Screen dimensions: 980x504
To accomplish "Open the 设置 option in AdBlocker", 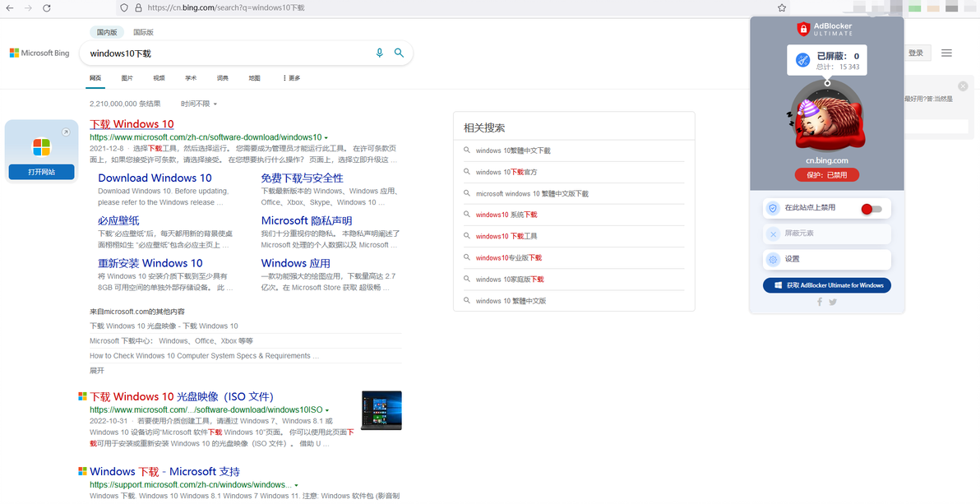I will pyautogui.click(x=827, y=259).
